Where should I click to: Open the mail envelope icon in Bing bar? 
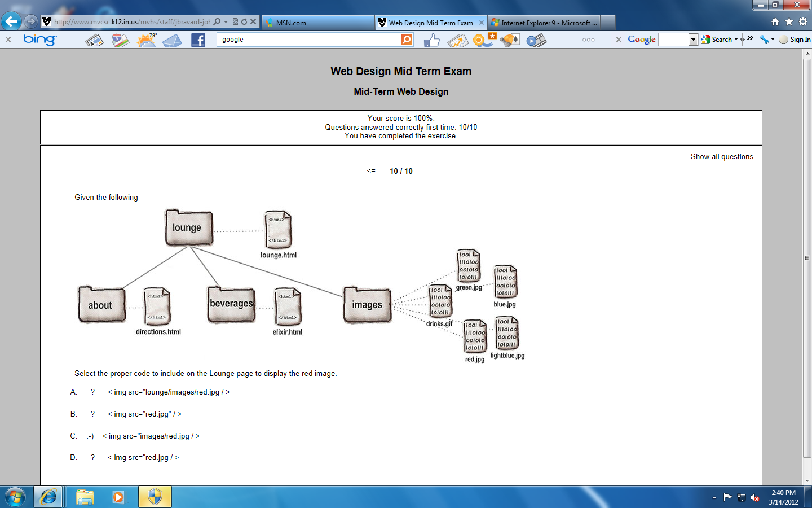pos(173,40)
